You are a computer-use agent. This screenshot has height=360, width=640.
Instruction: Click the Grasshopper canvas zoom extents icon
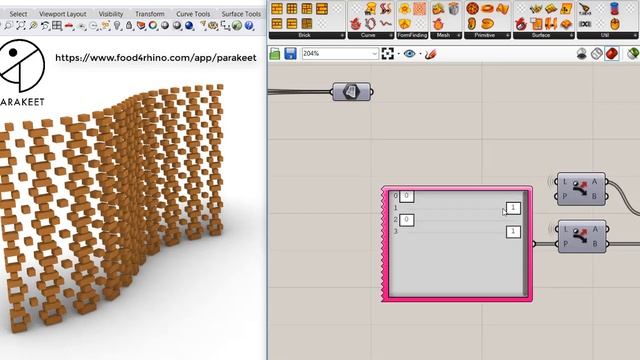point(388,53)
